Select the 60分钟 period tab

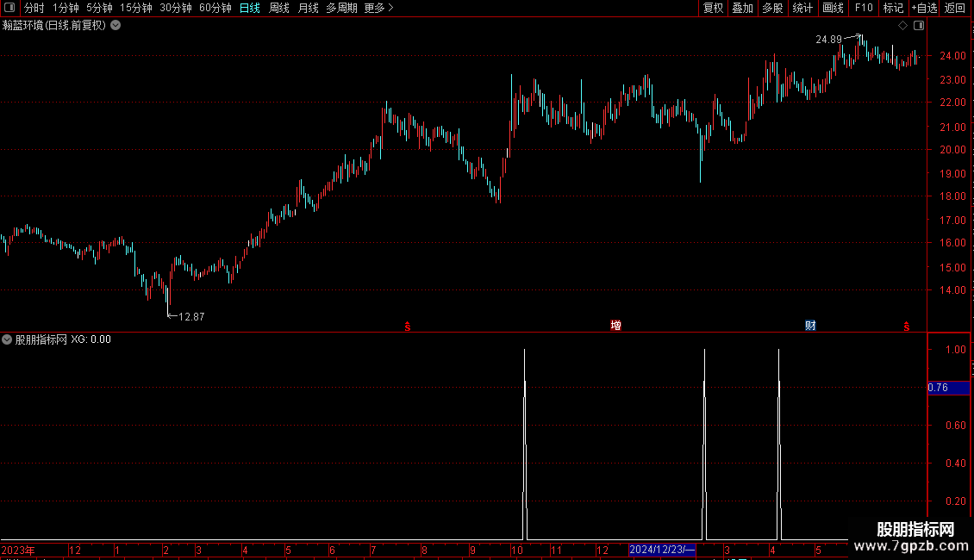point(215,8)
